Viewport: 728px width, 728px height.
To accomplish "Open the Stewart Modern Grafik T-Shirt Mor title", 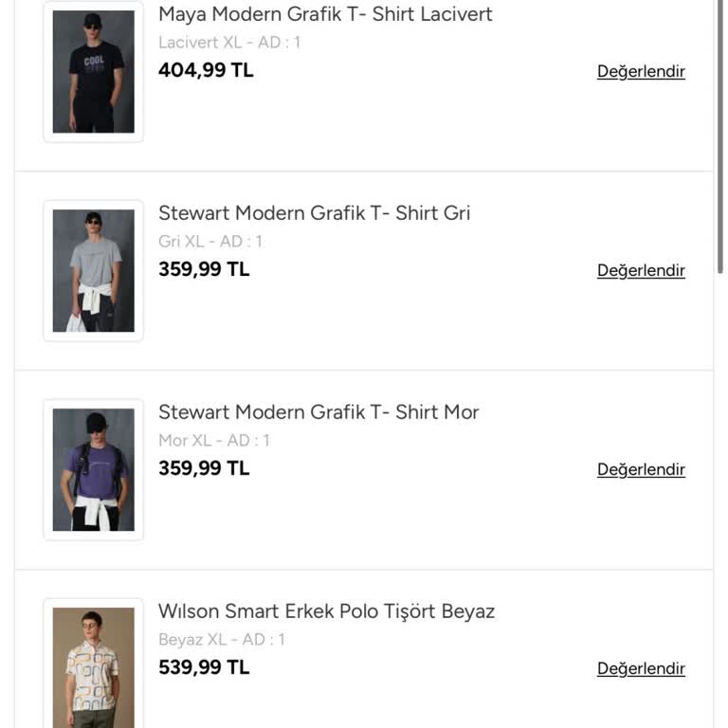I will coord(318,412).
